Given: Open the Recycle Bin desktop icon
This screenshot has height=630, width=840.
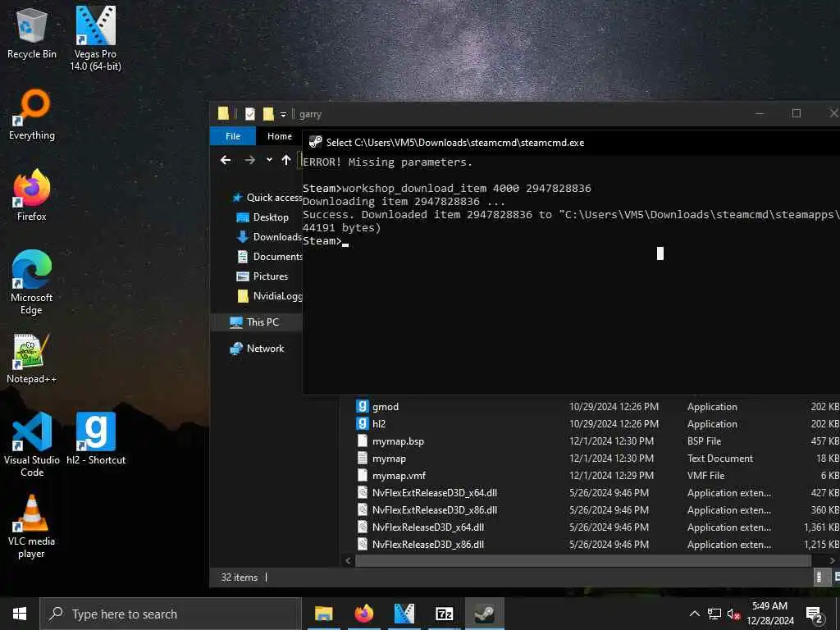Looking at the screenshot, I should pyautogui.click(x=32, y=34).
